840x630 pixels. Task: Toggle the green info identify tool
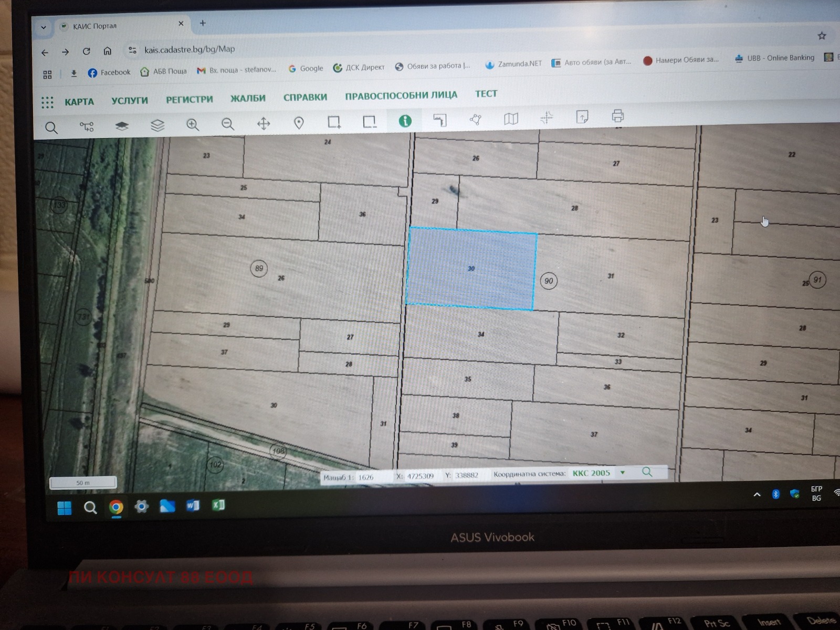[x=405, y=121]
